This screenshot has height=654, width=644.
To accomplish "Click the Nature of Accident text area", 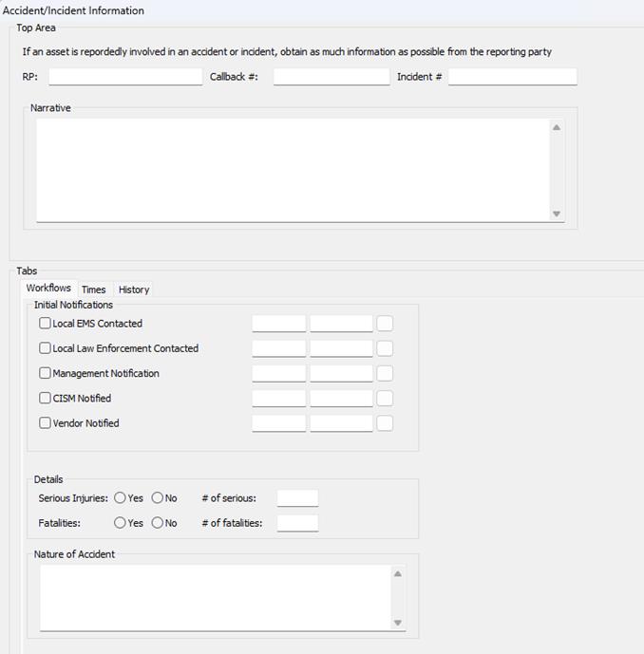I will (216, 598).
